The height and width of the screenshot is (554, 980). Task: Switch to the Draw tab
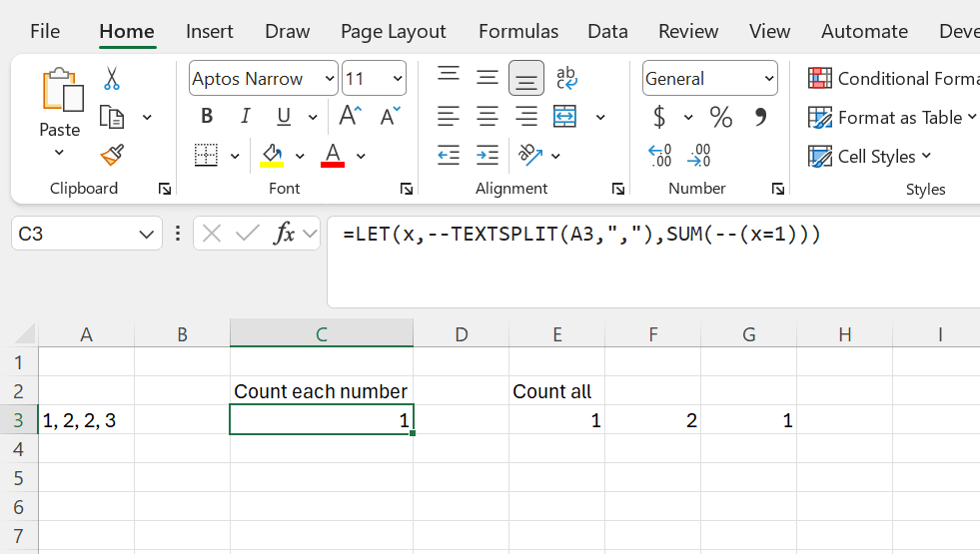click(x=288, y=31)
